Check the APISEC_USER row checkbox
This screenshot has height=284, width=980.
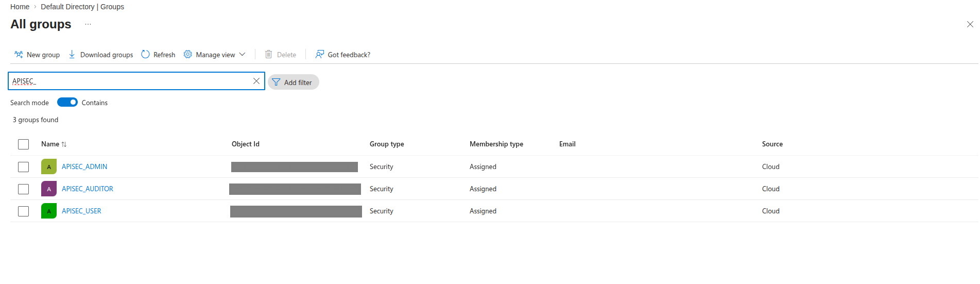(x=23, y=211)
